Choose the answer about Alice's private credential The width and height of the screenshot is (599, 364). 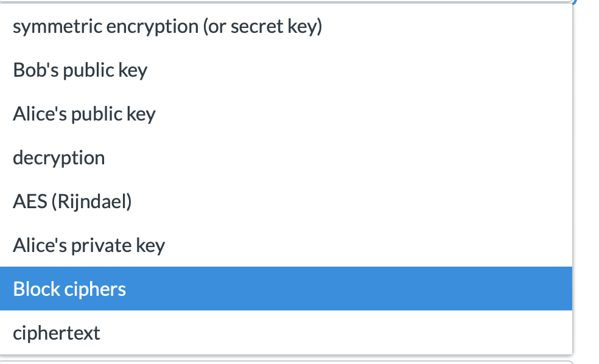pyautogui.click(x=88, y=245)
